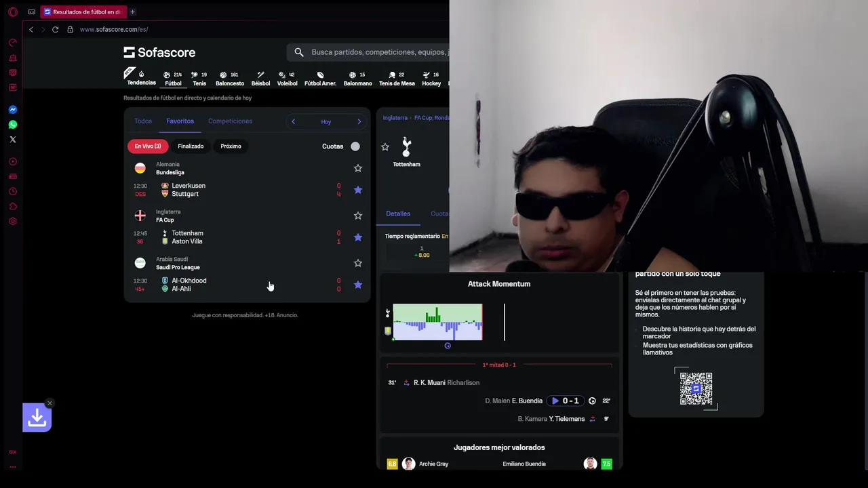Go to next day with right chevron

pyautogui.click(x=359, y=121)
